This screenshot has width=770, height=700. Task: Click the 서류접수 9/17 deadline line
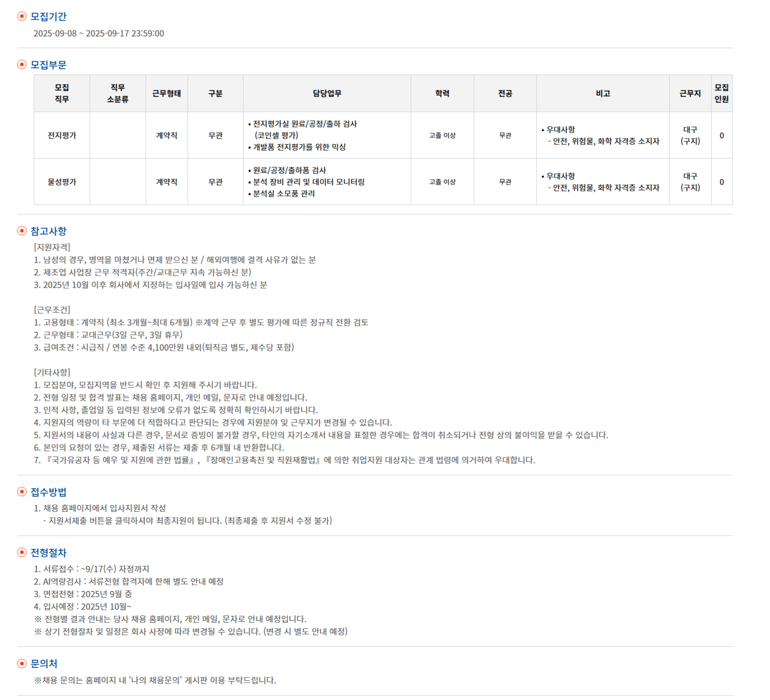pos(92,569)
